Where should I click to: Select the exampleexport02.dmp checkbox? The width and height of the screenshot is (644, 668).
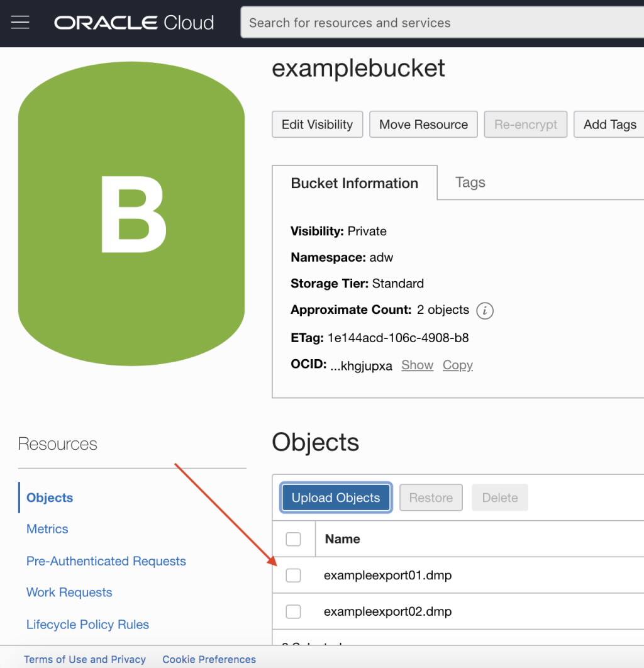[x=293, y=611]
